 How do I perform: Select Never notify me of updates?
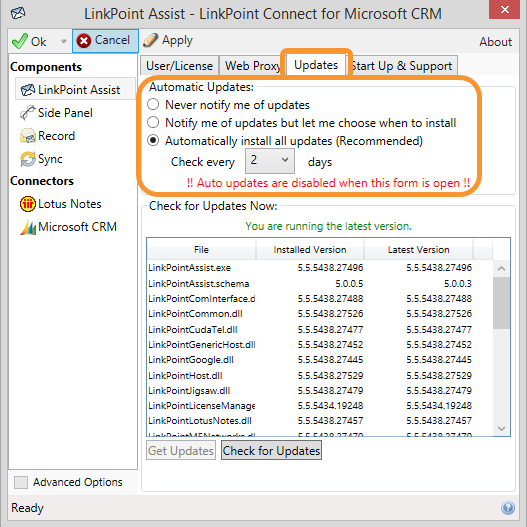point(153,105)
